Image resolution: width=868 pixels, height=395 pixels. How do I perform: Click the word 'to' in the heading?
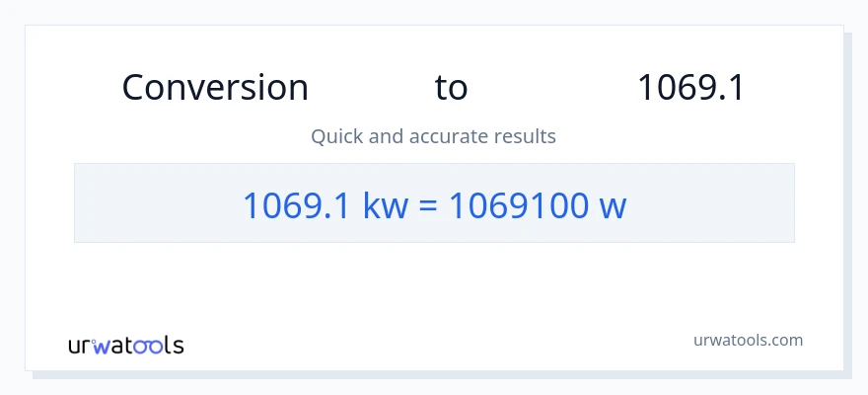click(x=451, y=88)
